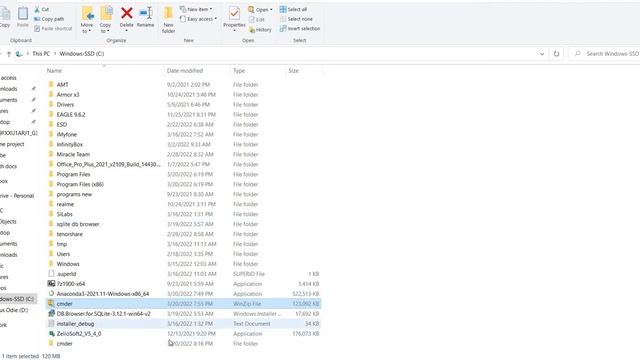Sort by the Name column header

point(54,71)
